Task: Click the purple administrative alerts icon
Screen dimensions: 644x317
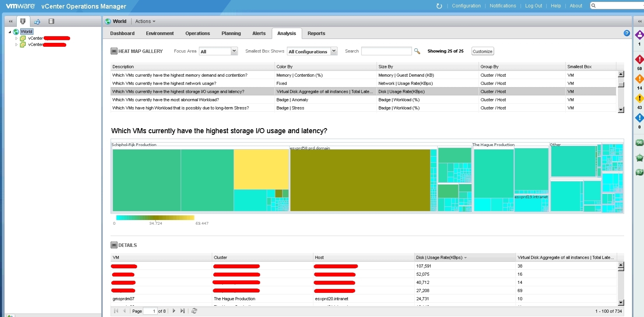Action: tap(639, 35)
